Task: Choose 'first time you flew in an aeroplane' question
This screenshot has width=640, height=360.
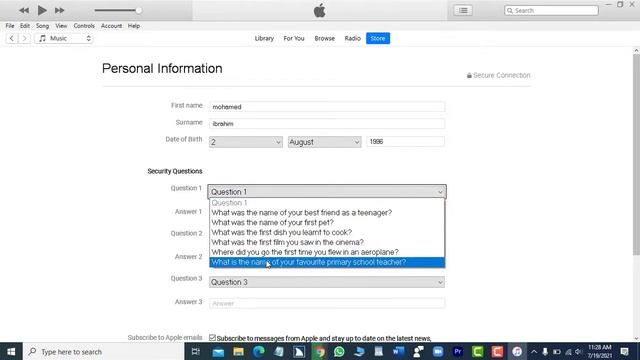Action: click(x=327, y=252)
